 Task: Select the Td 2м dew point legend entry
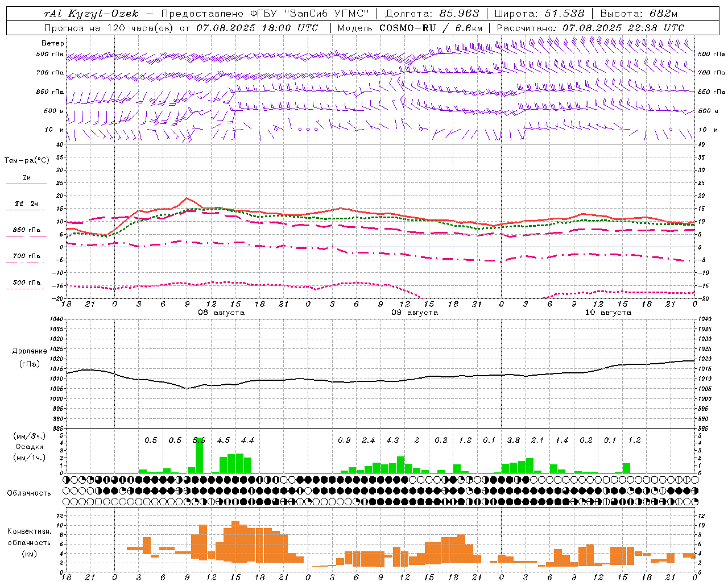coord(26,203)
